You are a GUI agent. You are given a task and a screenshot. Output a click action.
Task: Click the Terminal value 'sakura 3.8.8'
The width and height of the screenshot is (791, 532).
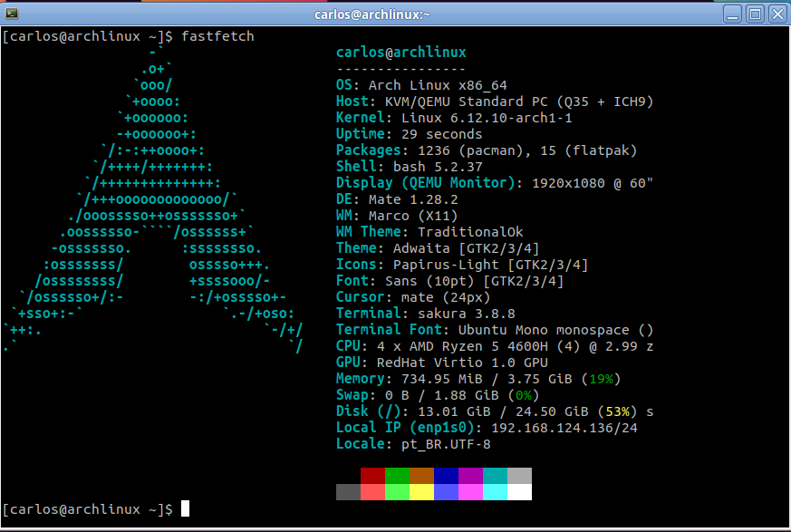point(467,314)
